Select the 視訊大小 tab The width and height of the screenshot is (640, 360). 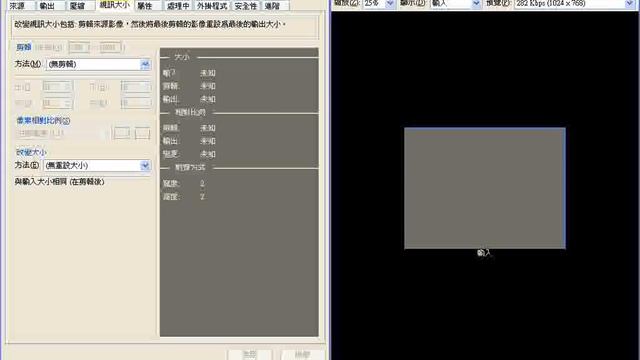tap(115, 5)
